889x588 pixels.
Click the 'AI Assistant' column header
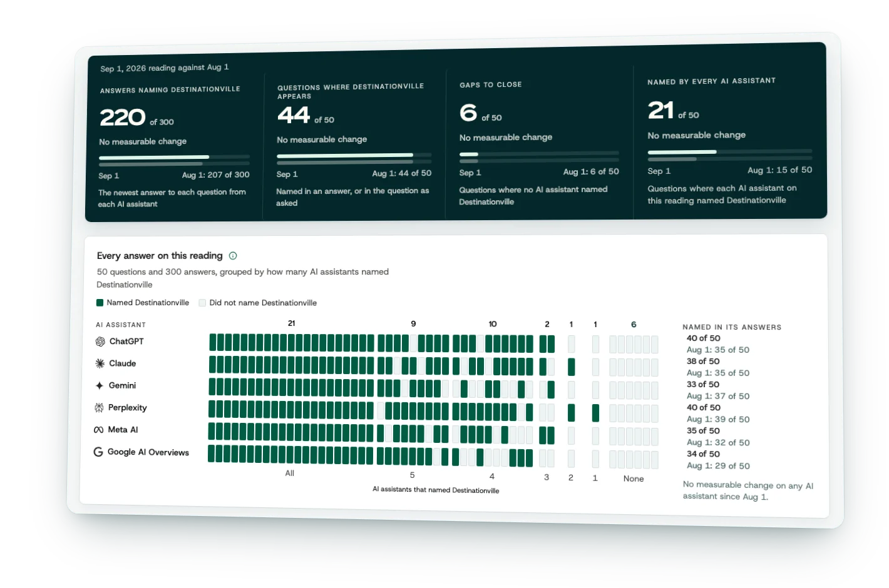121,325
